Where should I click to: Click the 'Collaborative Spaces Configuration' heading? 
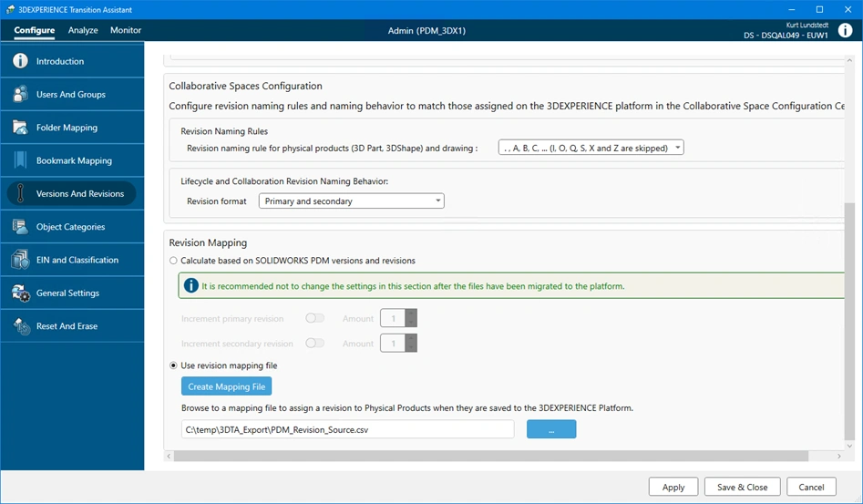click(245, 86)
